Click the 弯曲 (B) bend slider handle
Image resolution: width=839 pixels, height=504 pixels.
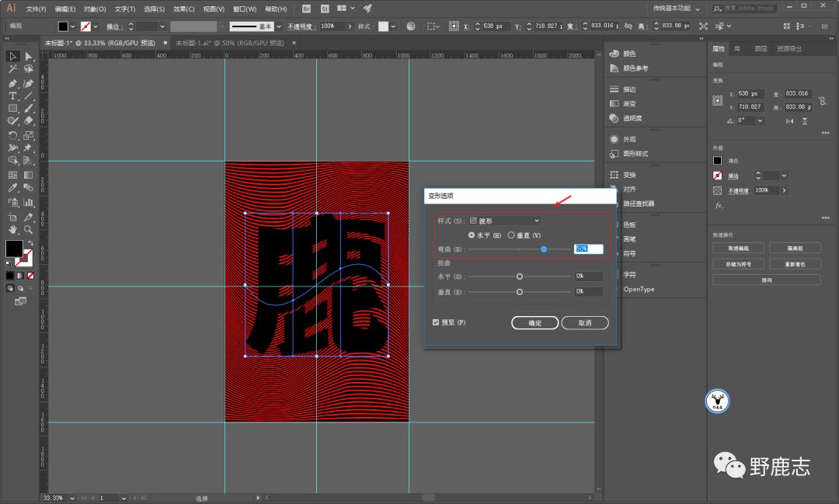tap(544, 249)
